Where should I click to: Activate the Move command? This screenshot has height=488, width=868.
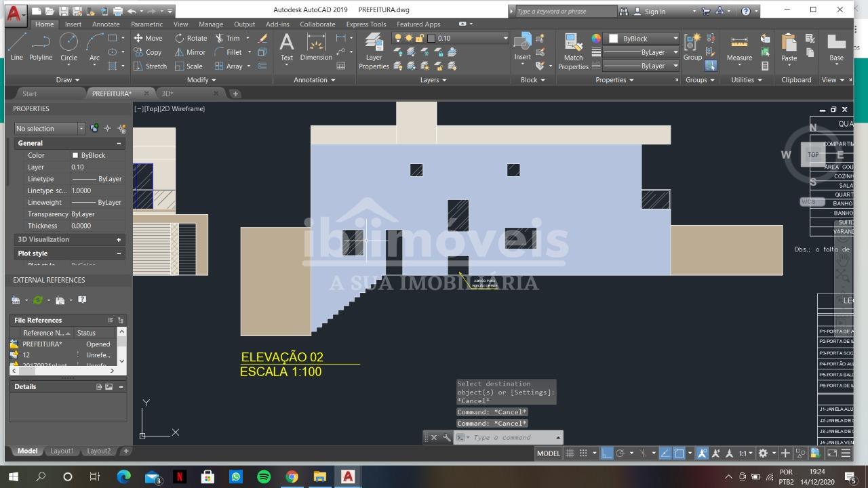(x=148, y=39)
